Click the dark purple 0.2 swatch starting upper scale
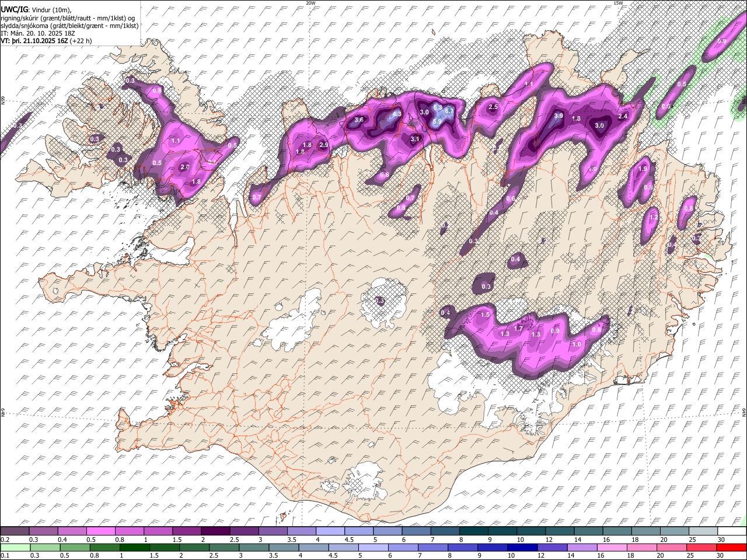Screen dimensions: 747x560 pos(15,531)
